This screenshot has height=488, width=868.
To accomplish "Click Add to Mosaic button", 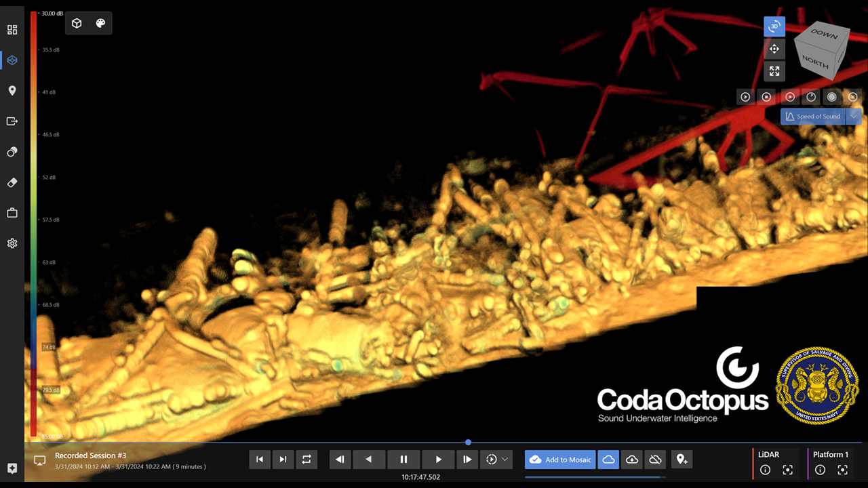I will click(560, 460).
